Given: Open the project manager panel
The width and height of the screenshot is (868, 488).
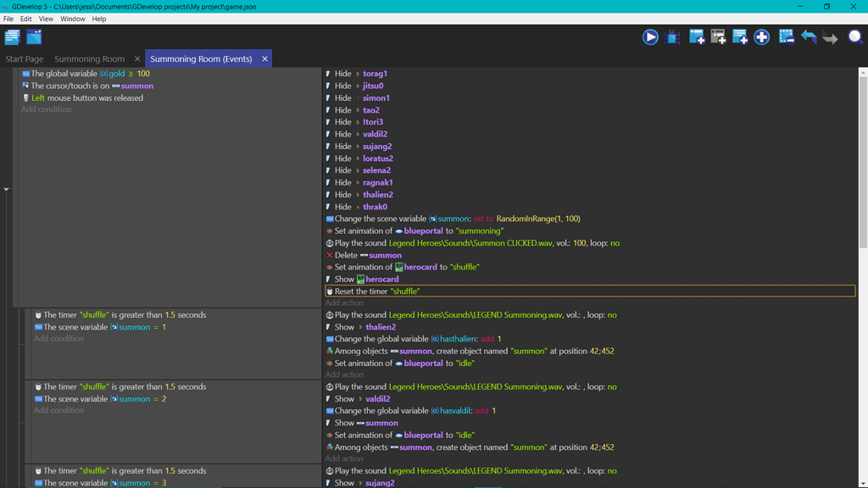Looking at the screenshot, I should (x=12, y=36).
